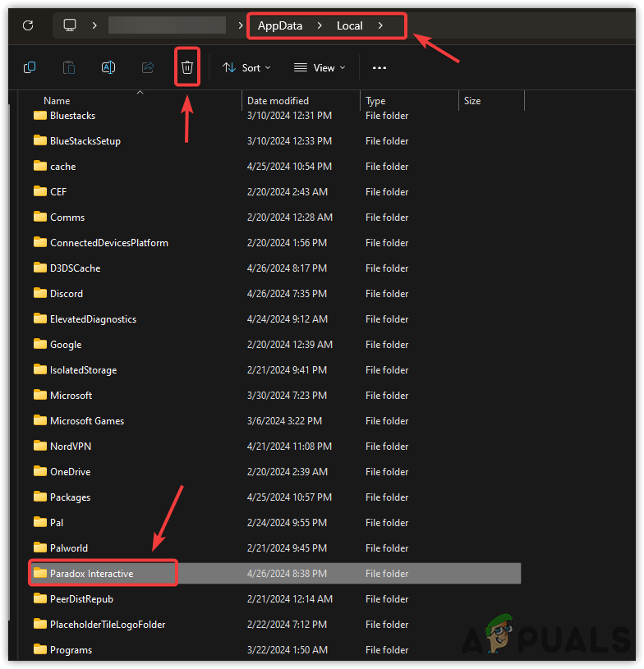
Task: Click the Packages folder icon
Action: click(x=40, y=496)
